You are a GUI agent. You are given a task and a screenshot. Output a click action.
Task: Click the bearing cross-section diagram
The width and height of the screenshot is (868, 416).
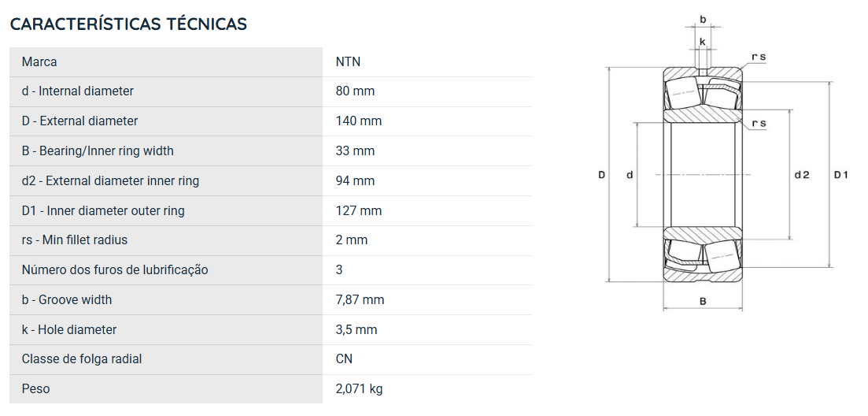pos(722,163)
